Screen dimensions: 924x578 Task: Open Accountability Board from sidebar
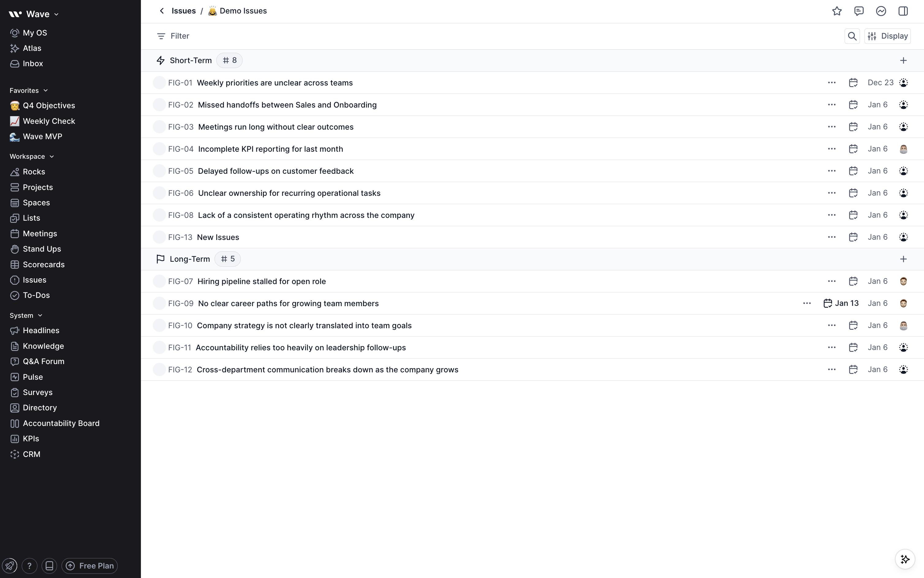click(61, 423)
